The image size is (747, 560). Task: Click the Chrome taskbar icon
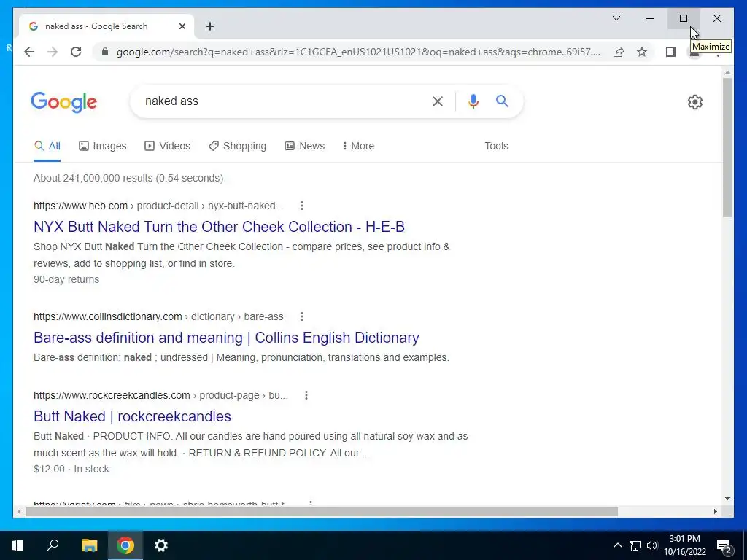coord(125,545)
